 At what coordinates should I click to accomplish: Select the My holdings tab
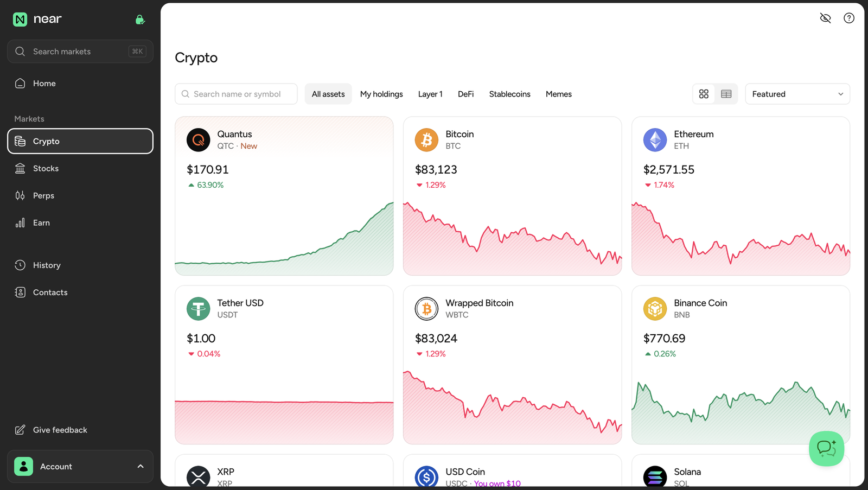pos(381,94)
